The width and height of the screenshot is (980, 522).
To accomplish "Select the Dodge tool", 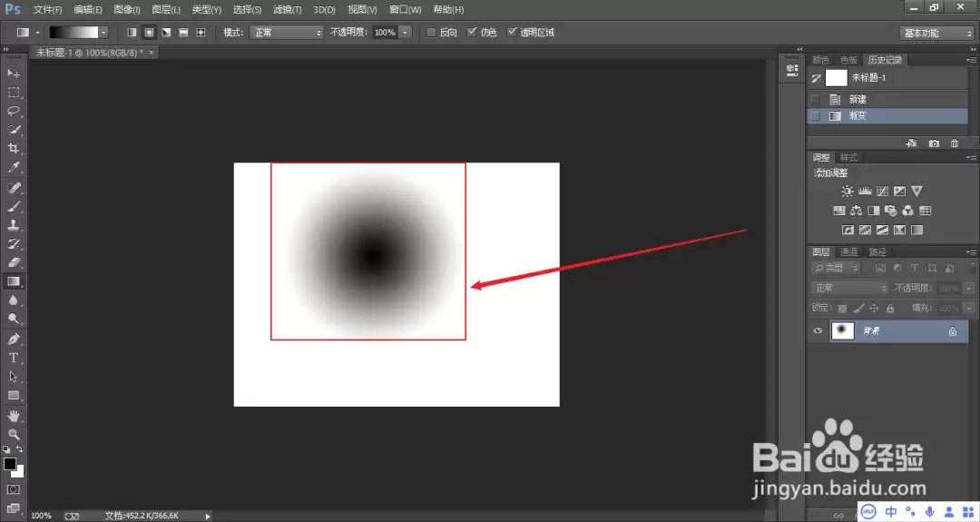I will [x=14, y=320].
